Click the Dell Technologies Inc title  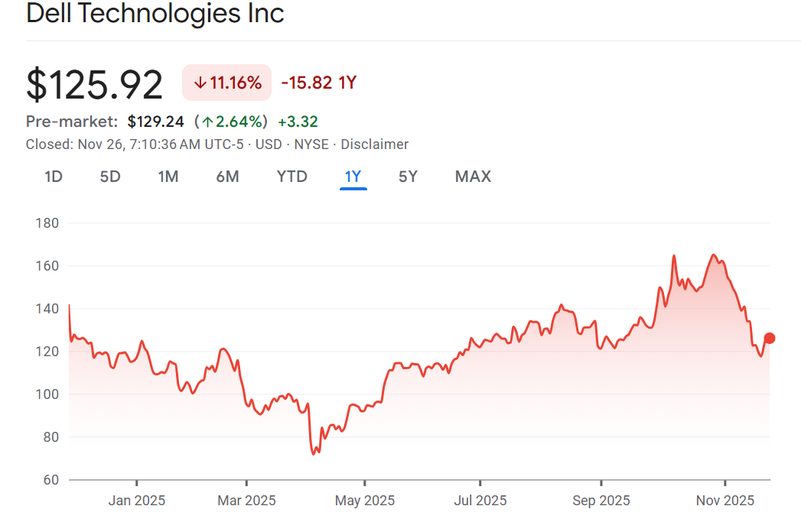click(155, 13)
